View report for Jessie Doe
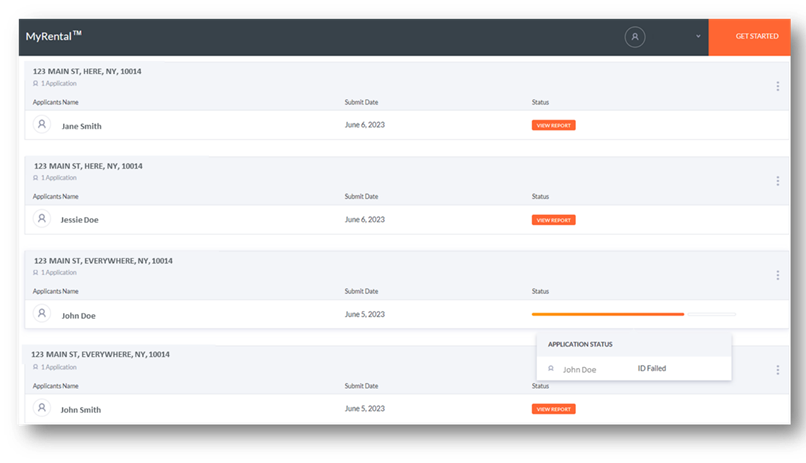This screenshot has width=806, height=463. (554, 220)
